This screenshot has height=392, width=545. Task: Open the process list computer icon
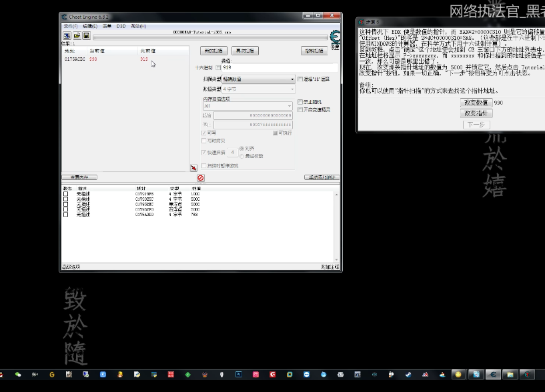pos(67,35)
